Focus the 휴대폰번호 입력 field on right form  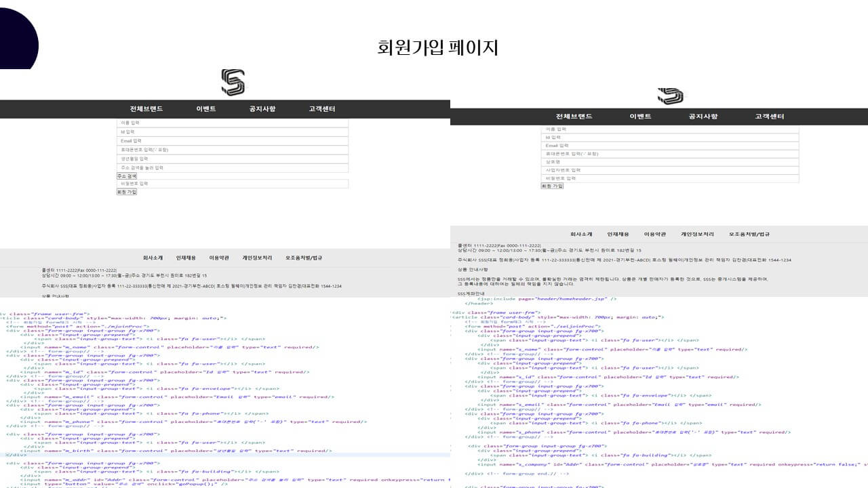pos(670,154)
